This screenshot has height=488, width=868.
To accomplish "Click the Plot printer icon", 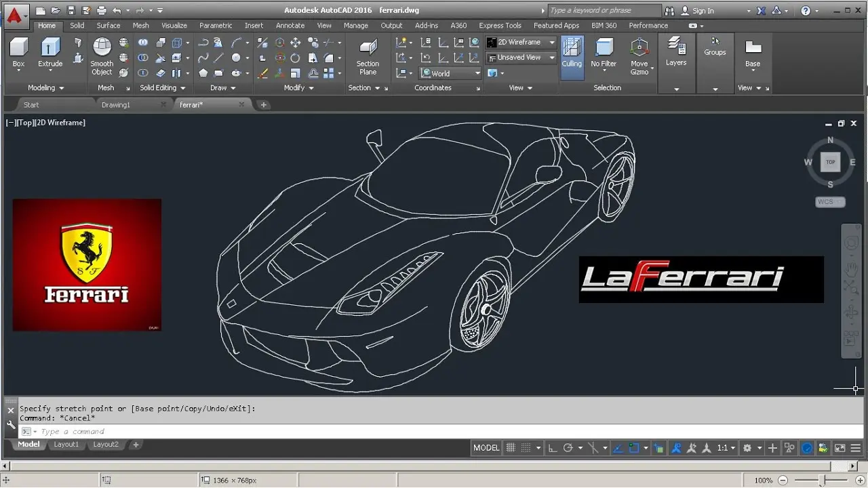I will [x=102, y=11].
